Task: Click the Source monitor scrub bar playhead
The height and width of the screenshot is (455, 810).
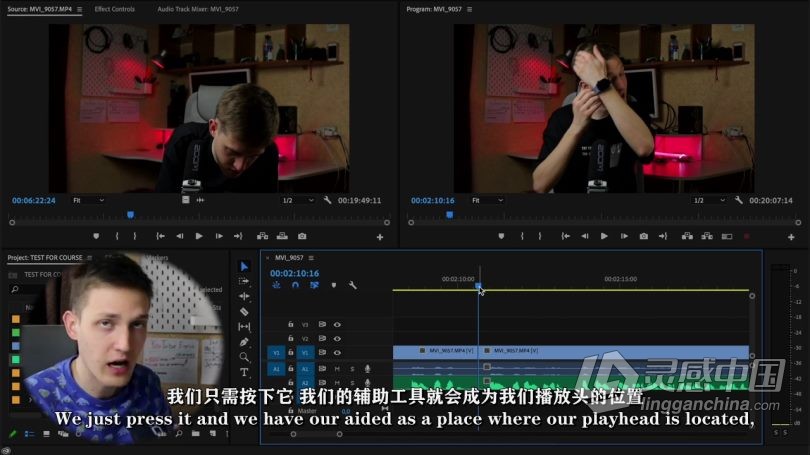Action: (130, 214)
